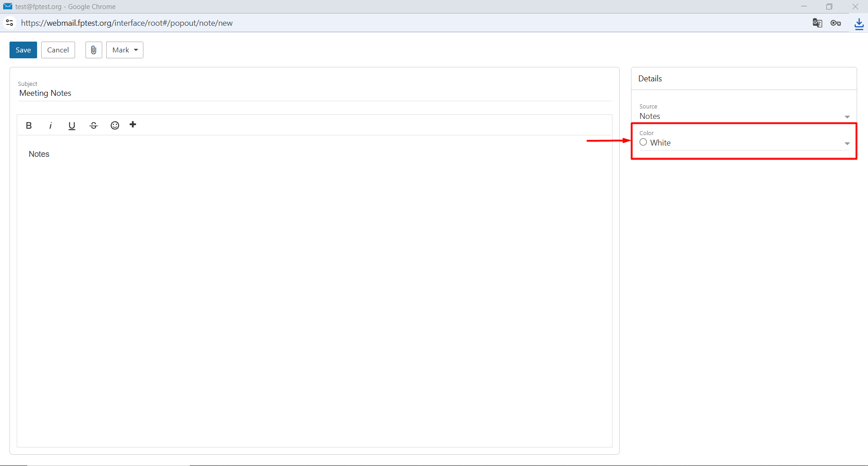Apply bold formatting in note editor
Image resolution: width=868 pixels, height=466 pixels.
(x=29, y=126)
